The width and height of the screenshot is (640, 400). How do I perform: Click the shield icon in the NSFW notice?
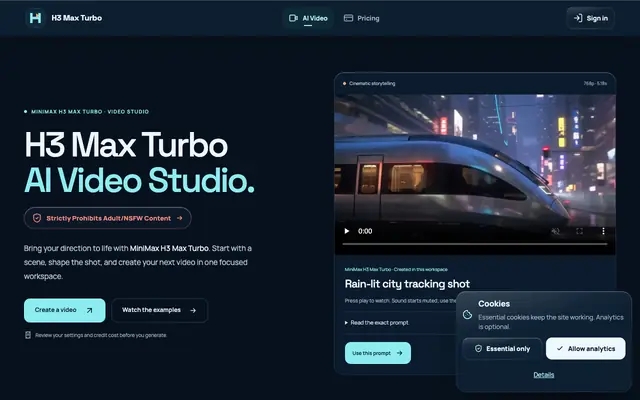[37, 218]
